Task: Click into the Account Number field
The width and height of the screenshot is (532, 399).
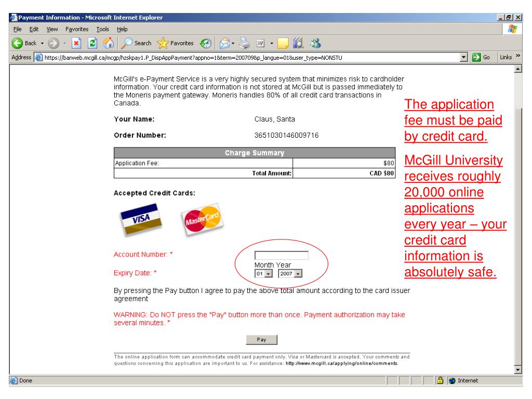Action: pos(281,255)
